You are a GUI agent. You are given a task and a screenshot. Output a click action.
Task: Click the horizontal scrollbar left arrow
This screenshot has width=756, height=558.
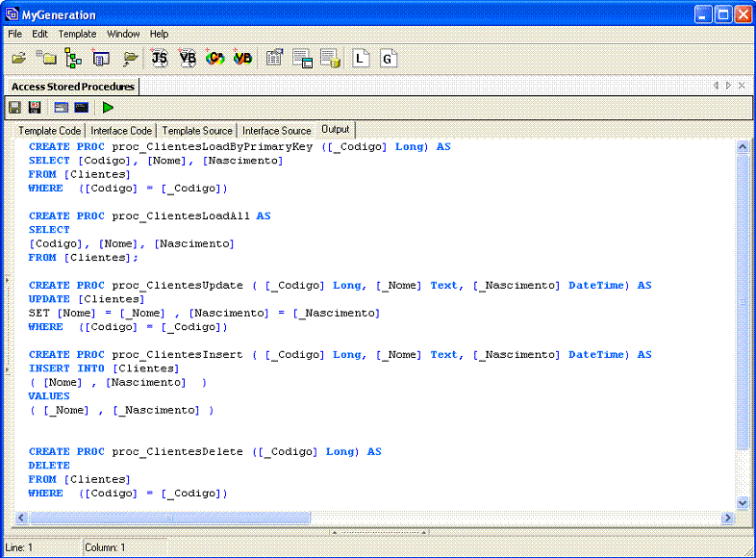click(x=21, y=518)
